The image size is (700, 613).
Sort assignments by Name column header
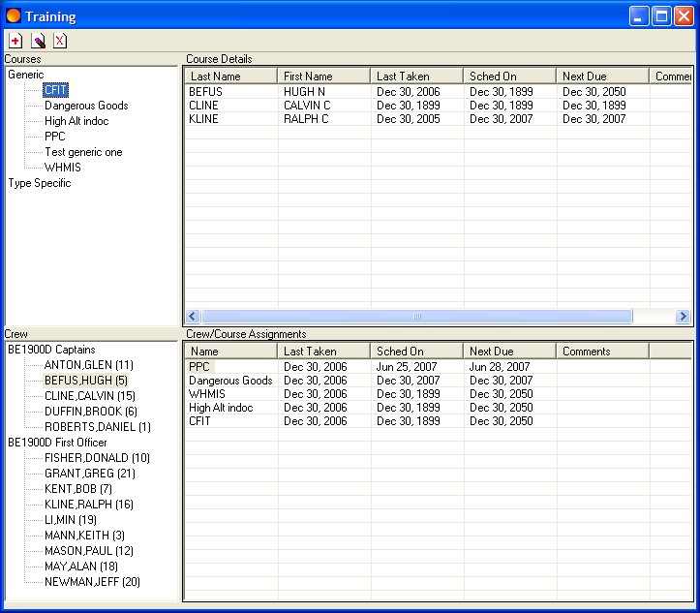pos(230,352)
